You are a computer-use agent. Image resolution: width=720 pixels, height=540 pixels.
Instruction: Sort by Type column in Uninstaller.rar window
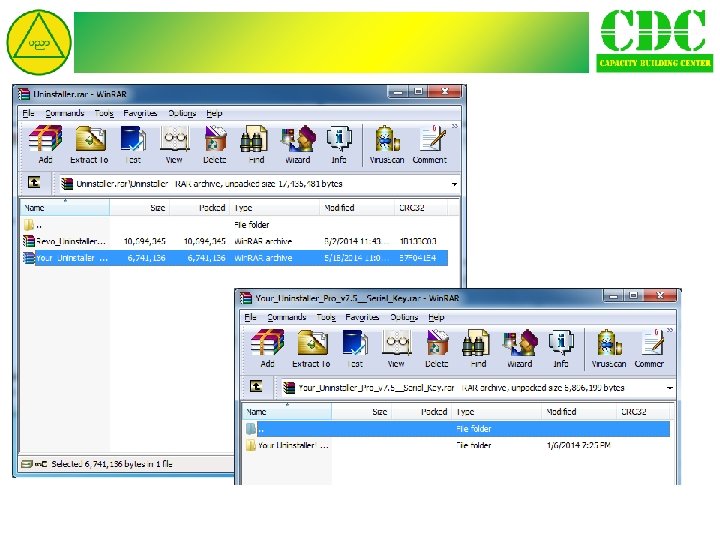click(275, 208)
